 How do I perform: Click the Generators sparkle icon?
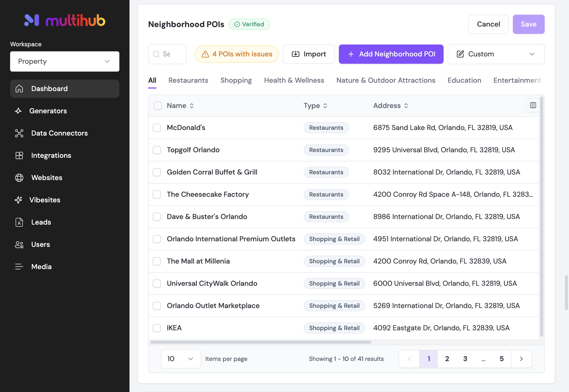click(18, 111)
